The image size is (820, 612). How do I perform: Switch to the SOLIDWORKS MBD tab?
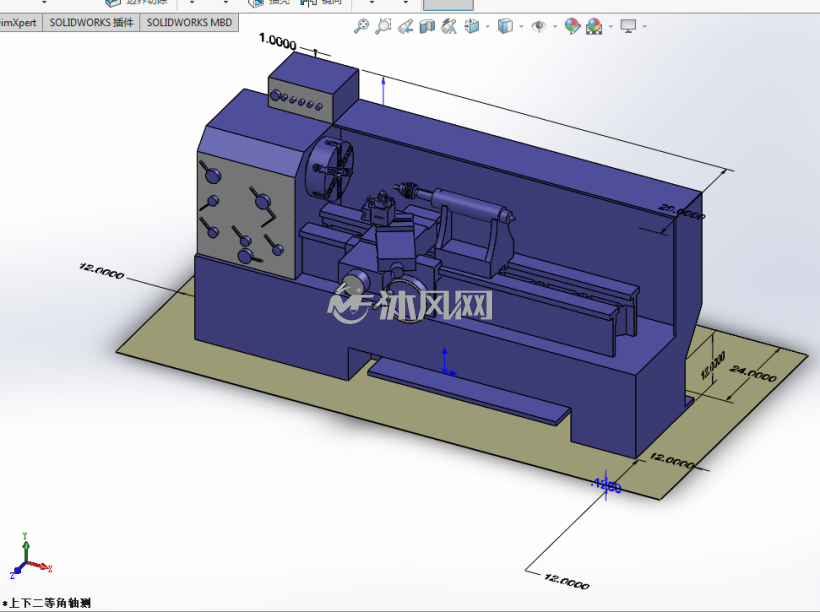pos(189,22)
